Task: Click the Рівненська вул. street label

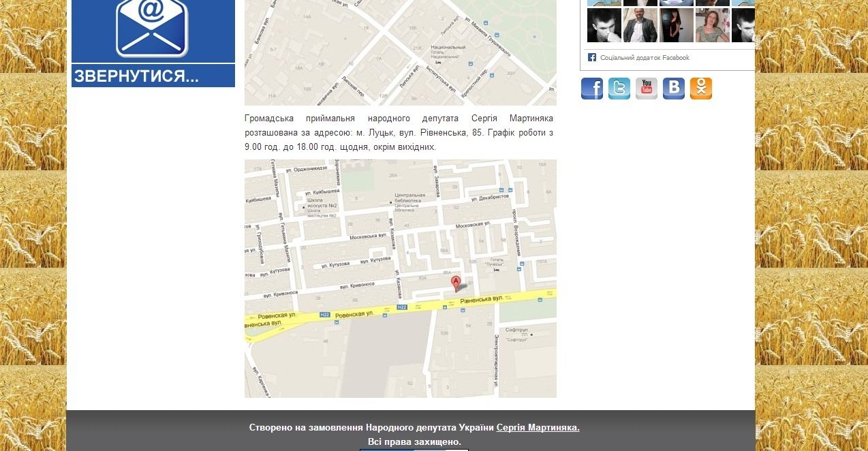Action: pos(481,298)
